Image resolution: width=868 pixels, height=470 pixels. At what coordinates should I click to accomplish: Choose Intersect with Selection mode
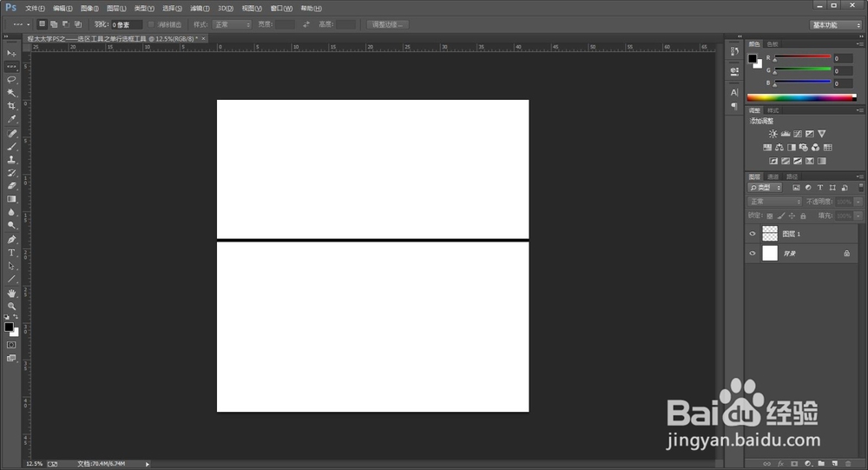pyautogui.click(x=78, y=24)
